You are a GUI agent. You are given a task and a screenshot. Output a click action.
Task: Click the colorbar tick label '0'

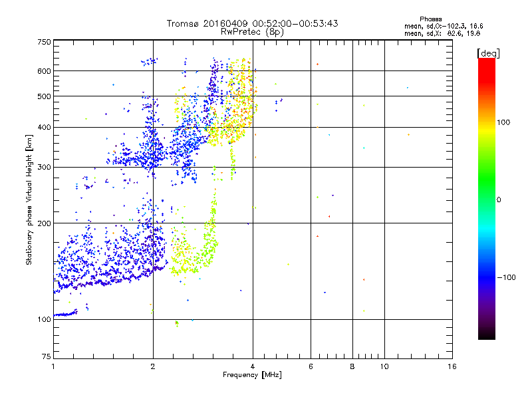point(498,200)
